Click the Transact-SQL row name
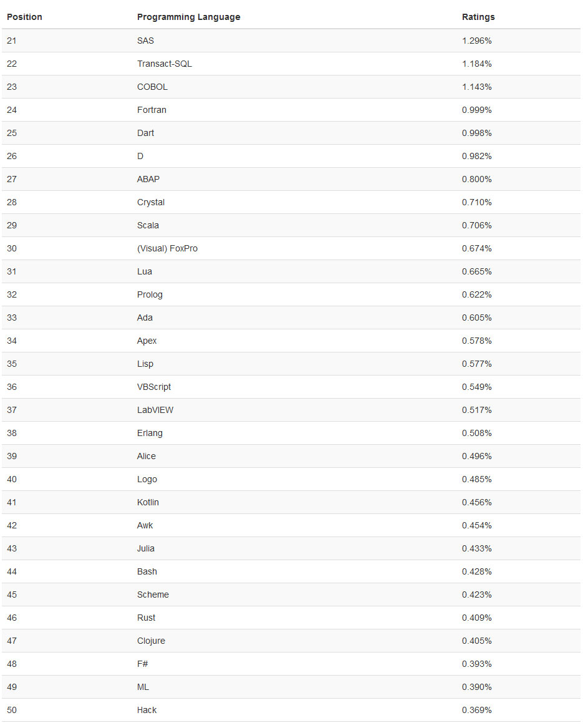Image resolution: width=583 pixels, height=728 pixels. [x=165, y=64]
